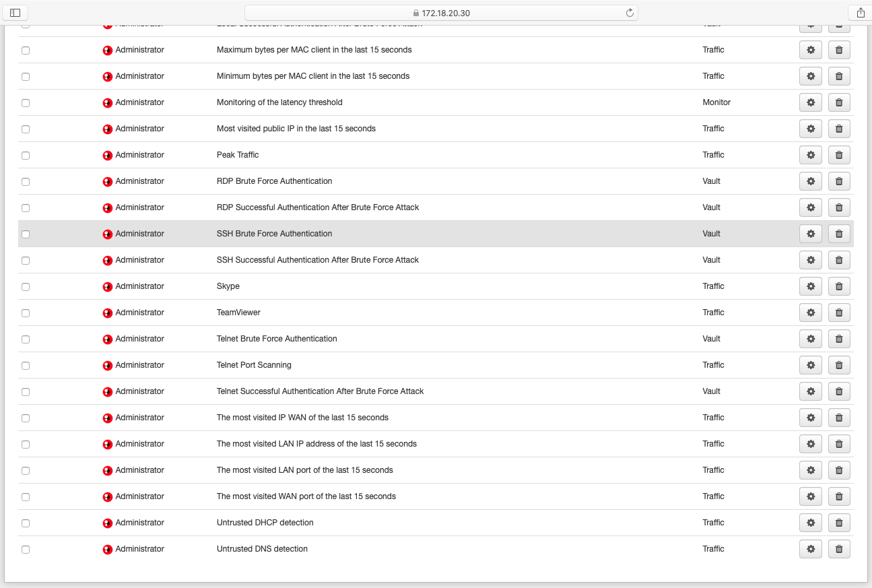Click 'Peak Traffic' rule name
The width and height of the screenshot is (872, 588).
coord(238,155)
